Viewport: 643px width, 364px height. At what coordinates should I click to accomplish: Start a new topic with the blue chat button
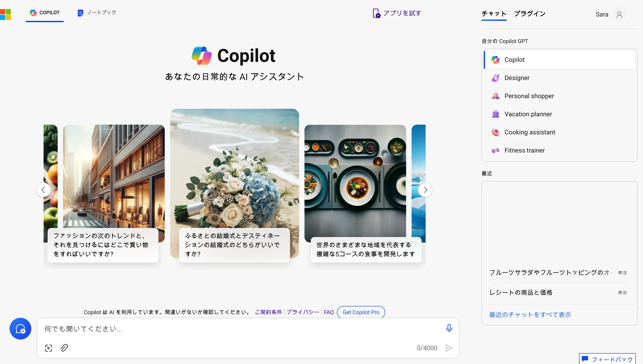(20, 328)
